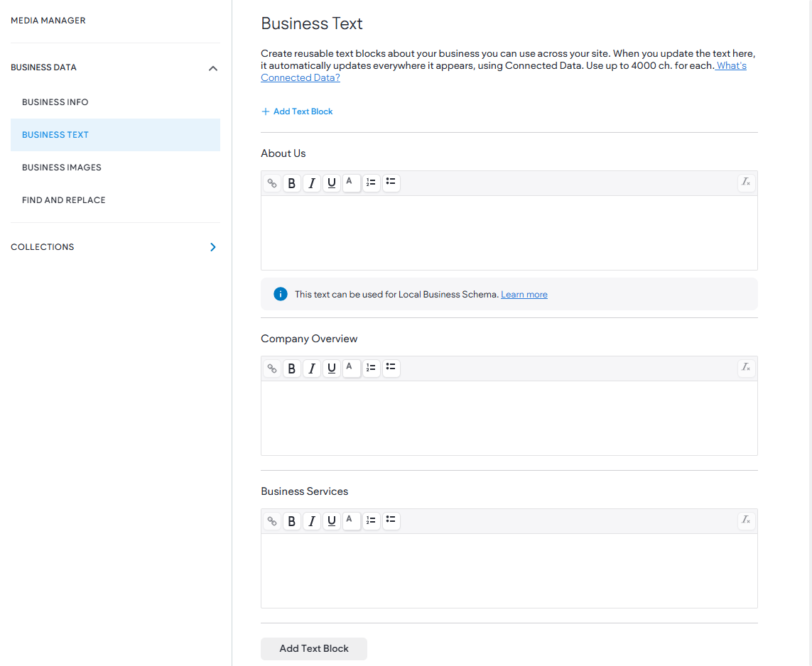
Task: Toggle italic in Business Services editor
Action: 312,520
